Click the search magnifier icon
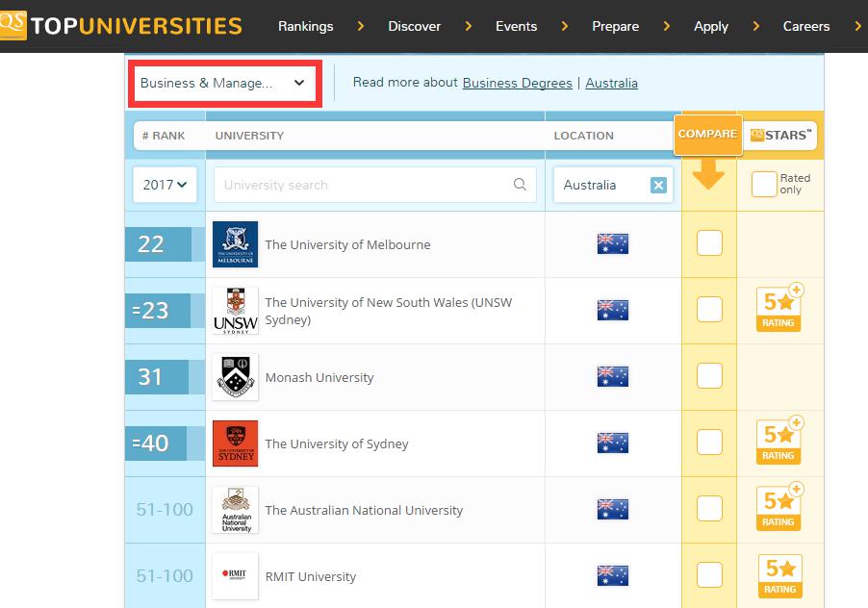This screenshot has height=608, width=868. click(520, 185)
